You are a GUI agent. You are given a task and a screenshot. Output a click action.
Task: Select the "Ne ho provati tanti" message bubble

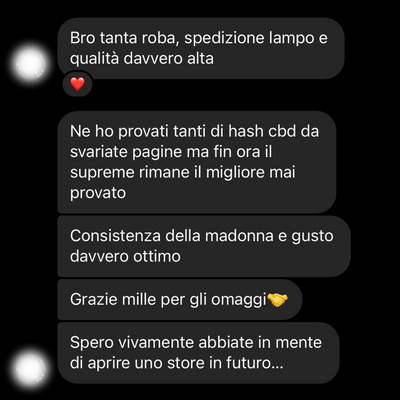(197, 162)
